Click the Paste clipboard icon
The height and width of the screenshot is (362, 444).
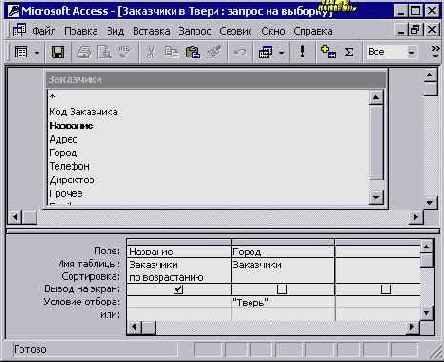192,52
